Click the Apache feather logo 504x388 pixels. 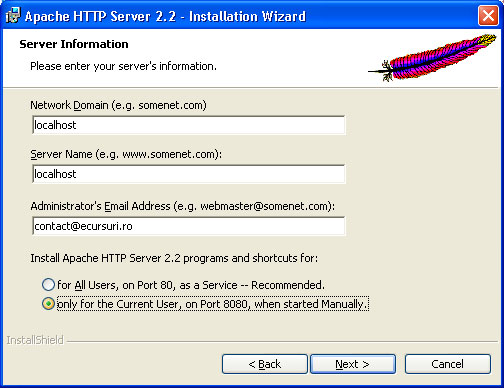click(432, 58)
